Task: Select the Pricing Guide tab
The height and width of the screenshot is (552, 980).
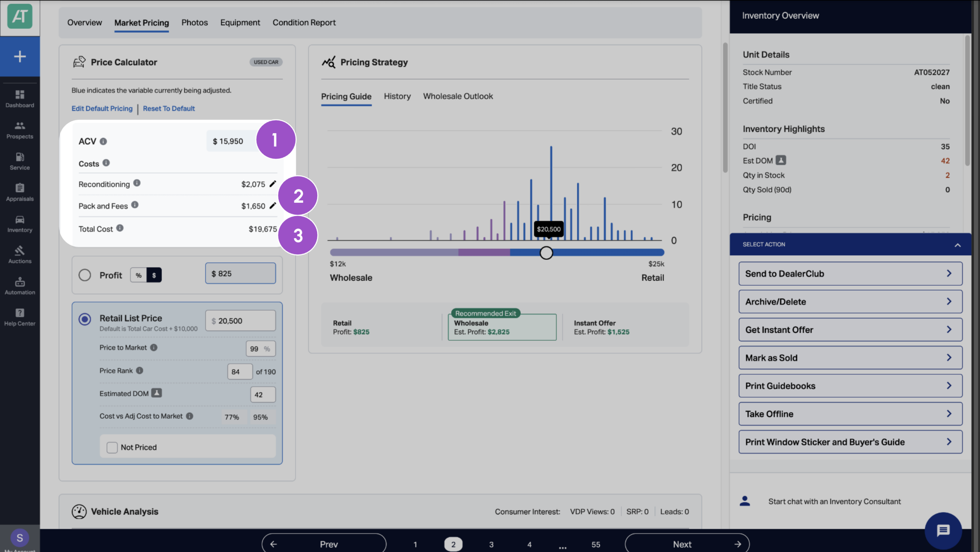Action: [346, 96]
